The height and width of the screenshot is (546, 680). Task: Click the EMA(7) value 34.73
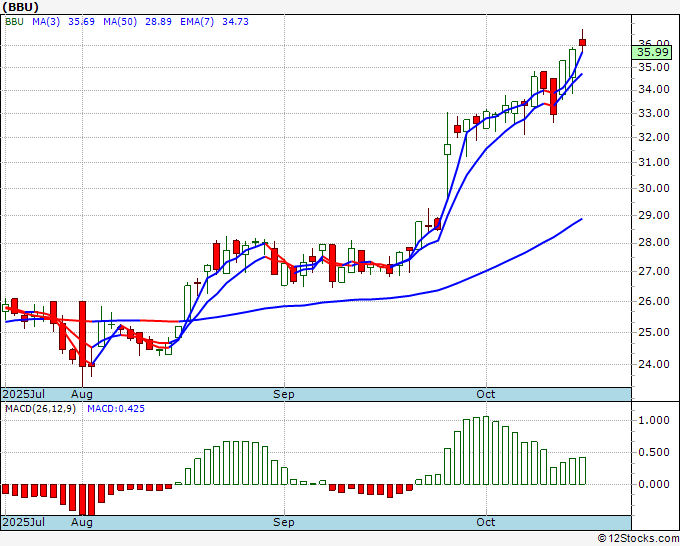point(235,22)
